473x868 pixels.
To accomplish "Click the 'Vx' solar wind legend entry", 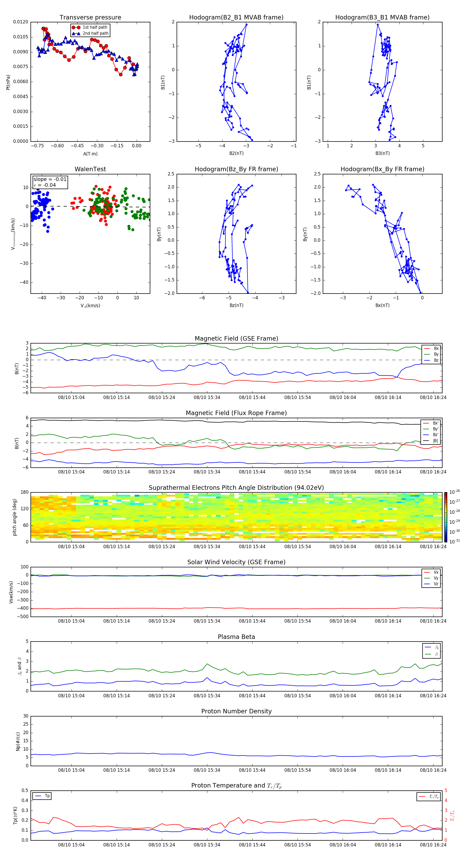I will (431, 572).
